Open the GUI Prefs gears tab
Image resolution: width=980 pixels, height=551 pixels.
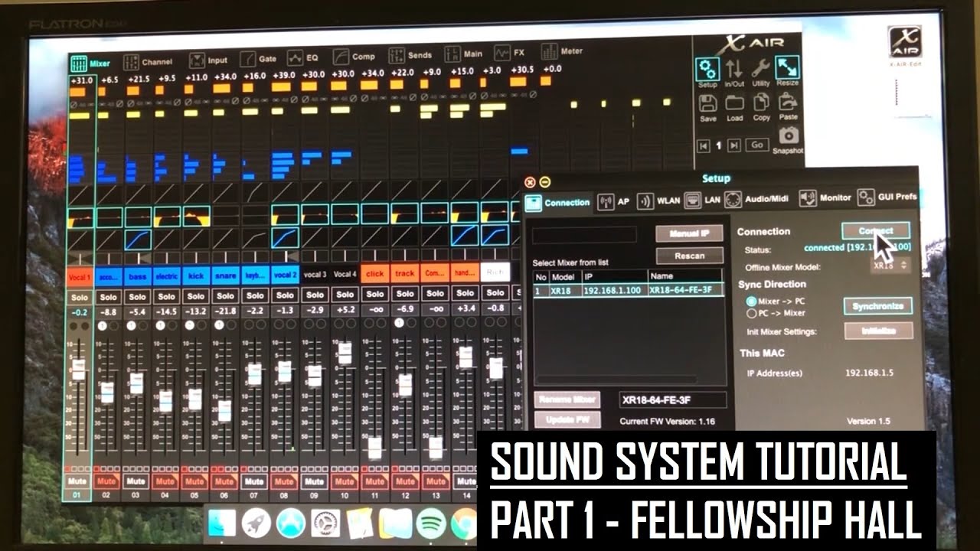[887, 197]
